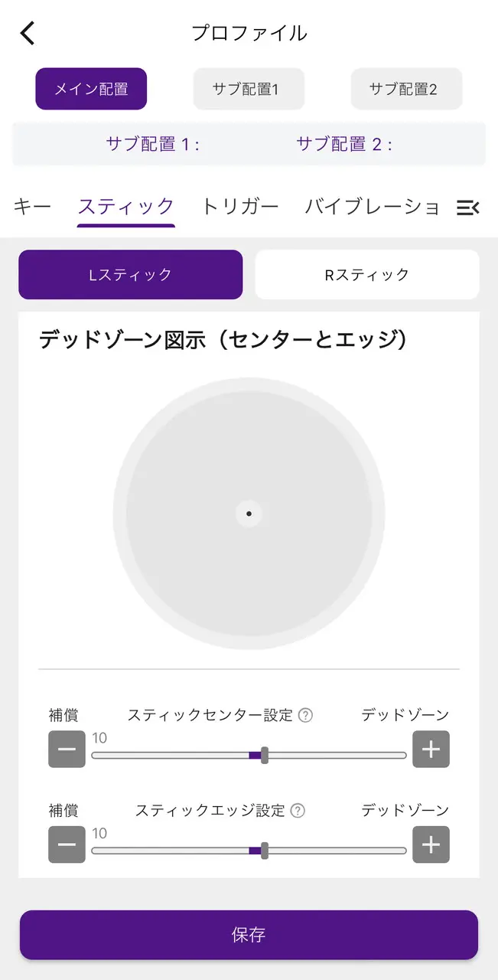Switch to the トリガー tab
Screen dimensions: 498x980
point(240,207)
